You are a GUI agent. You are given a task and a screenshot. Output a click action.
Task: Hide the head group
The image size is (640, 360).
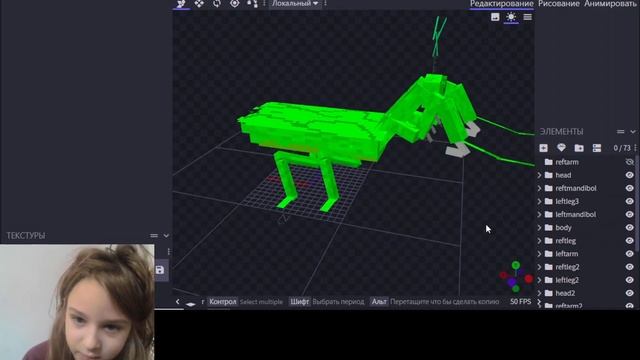(x=630, y=175)
